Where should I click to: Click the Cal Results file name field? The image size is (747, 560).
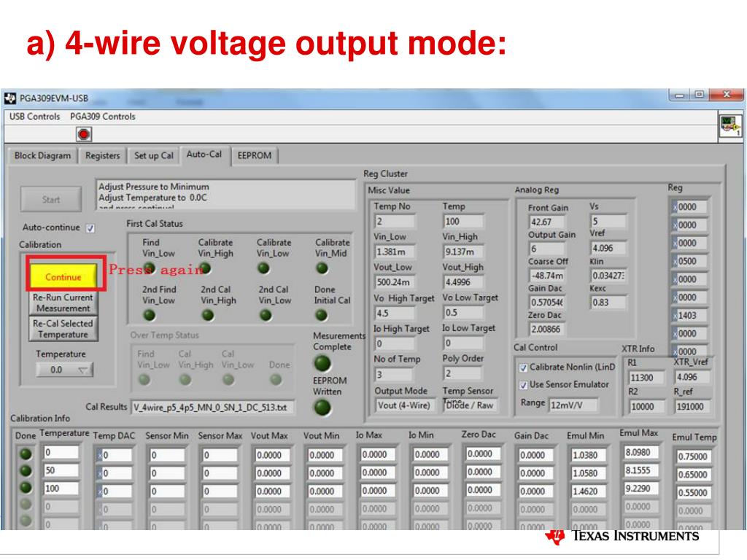(212, 408)
